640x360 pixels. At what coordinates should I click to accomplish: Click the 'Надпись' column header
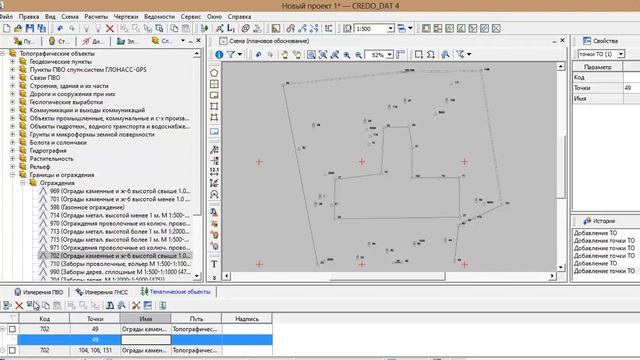point(247,319)
